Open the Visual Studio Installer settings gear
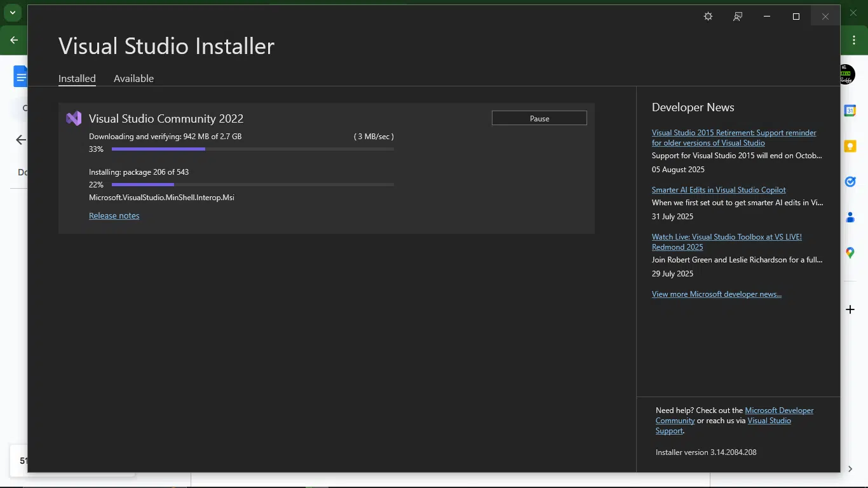 [708, 17]
